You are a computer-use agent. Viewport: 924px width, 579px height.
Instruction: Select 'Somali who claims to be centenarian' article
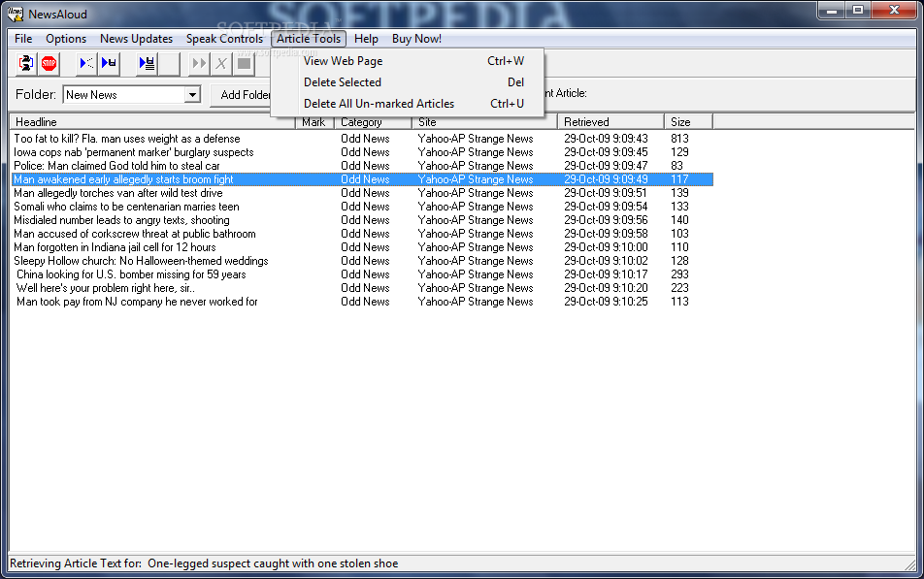point(362,207)
